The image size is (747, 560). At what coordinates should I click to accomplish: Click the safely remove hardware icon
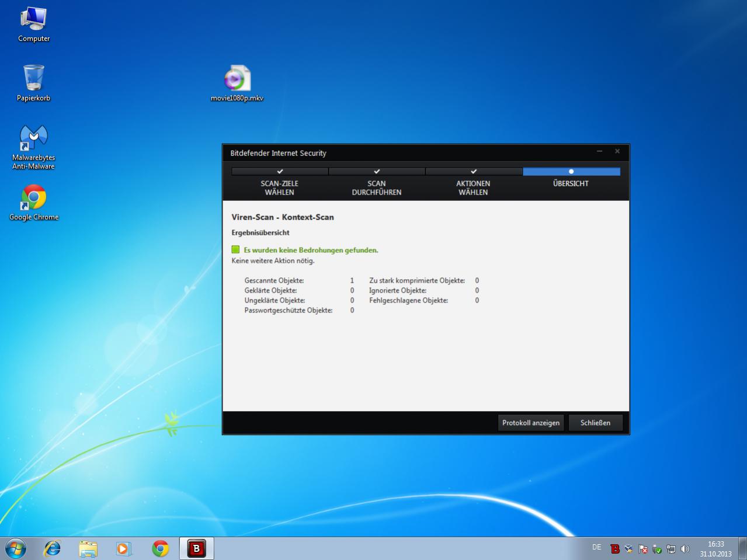[x=656, y=549]
